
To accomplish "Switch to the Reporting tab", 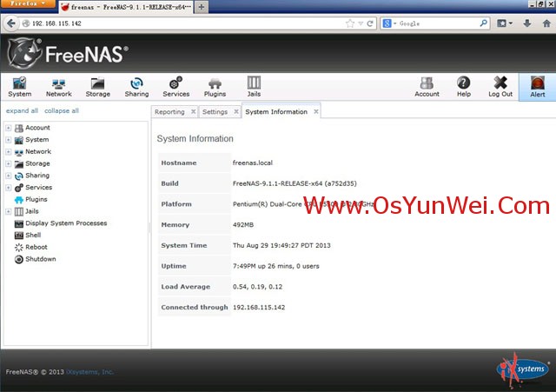I will coord(169,112).
